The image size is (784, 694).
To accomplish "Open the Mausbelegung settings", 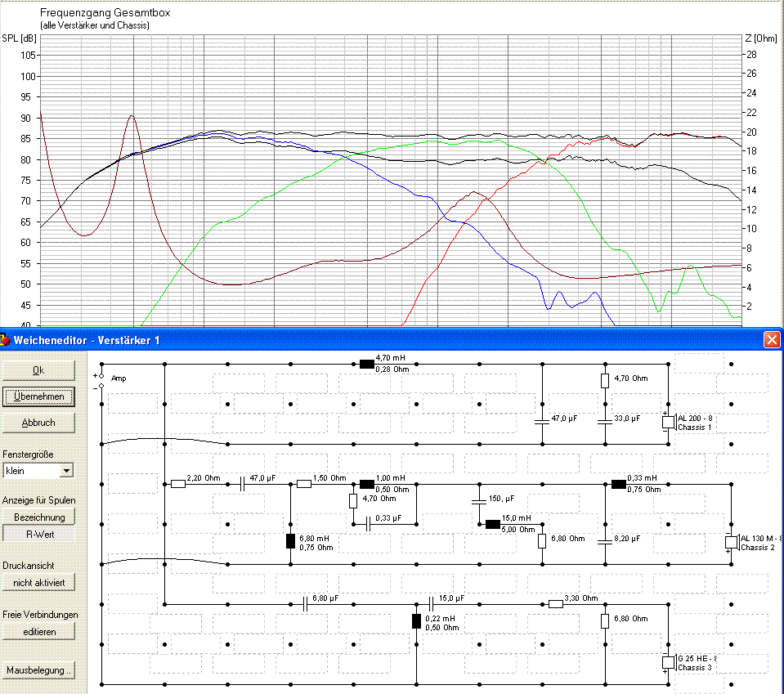I will (x=39, y=670).
